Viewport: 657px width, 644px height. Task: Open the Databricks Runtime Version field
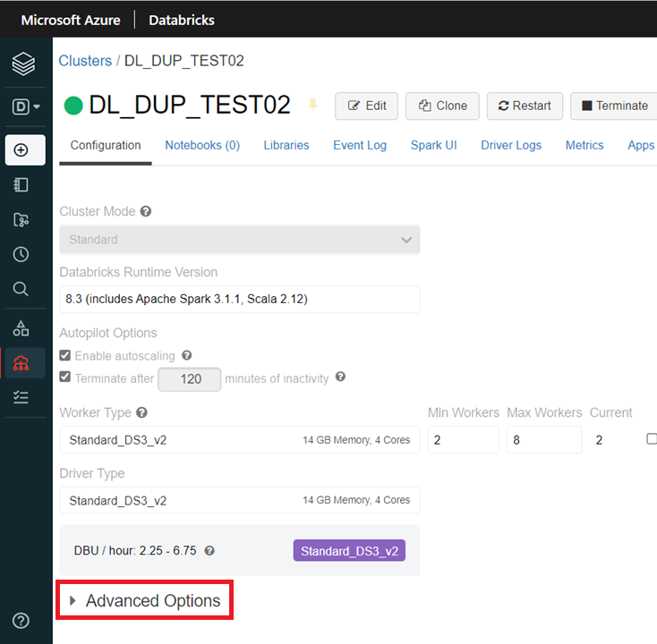(x=240, y=299)
